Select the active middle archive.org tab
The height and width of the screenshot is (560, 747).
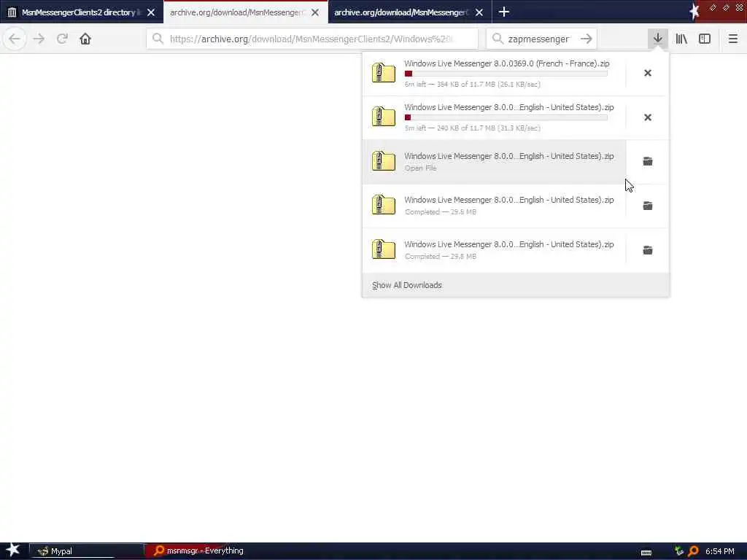click(246, 12)
